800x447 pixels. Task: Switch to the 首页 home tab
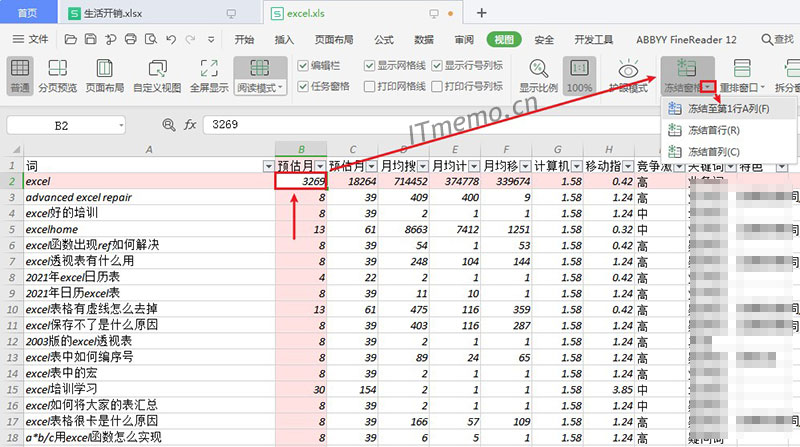(28, 13)
